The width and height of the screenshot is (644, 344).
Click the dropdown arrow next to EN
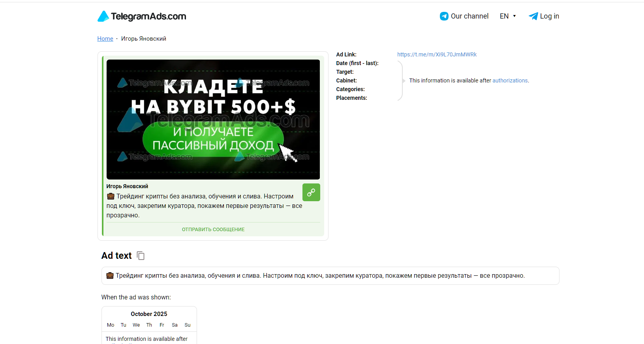point(514,16)
